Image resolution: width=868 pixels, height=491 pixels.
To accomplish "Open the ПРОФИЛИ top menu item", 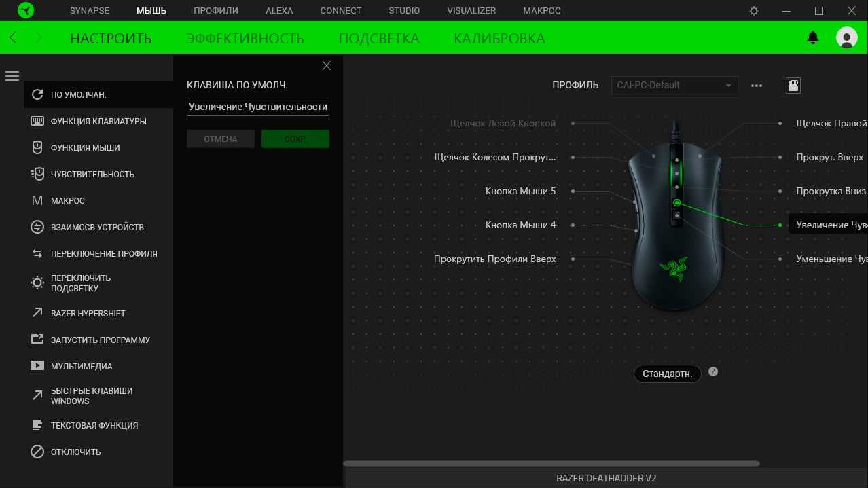I will pyautogui.click(x=215, y=11).
